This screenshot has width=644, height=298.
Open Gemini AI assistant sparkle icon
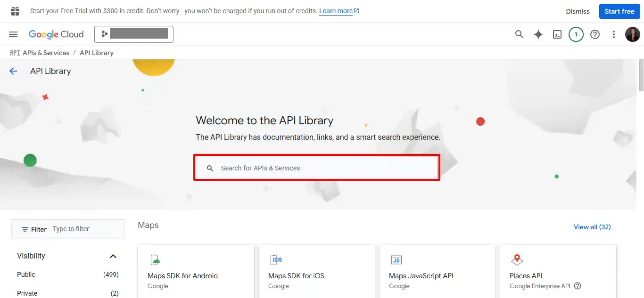click(x=538, y=34)
